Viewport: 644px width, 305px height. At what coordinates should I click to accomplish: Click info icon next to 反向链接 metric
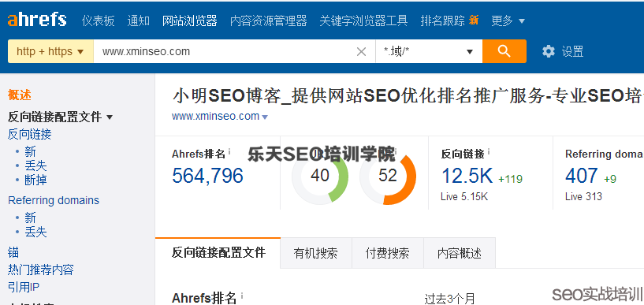point(489,152)
